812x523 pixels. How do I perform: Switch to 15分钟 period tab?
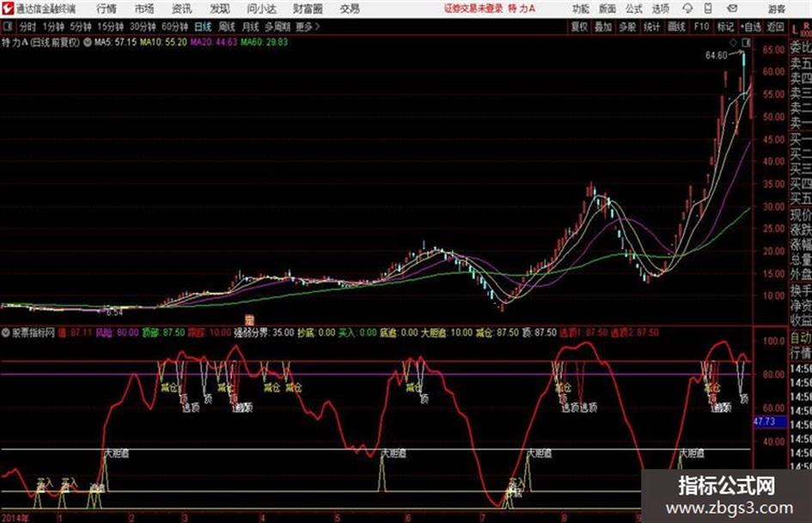pos(111,27)
